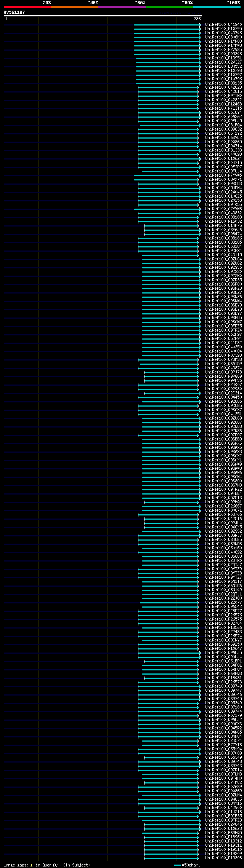244x868 pixels.
Task: Select the UniRef100_P07398 label
Action: pyautogui.click(x=223, y=355)
